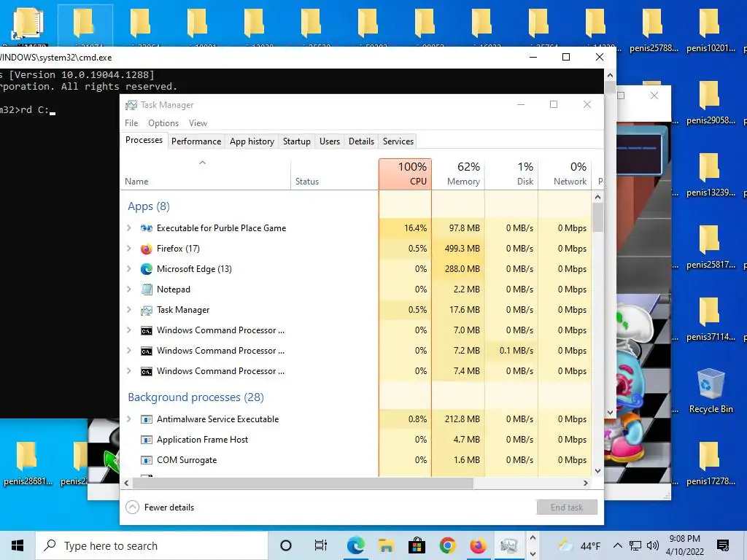
Task: Click the COM Surrogate icon
Action: coord(146,460)
